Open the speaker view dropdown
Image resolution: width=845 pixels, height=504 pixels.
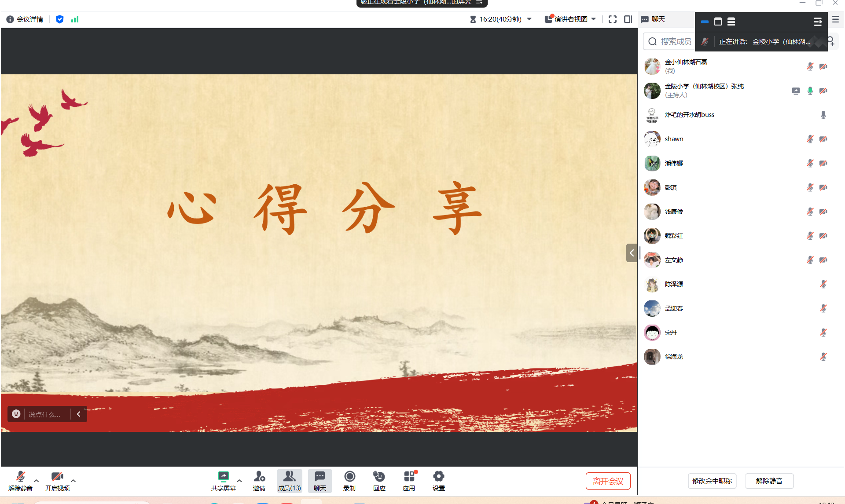(571, 19)
